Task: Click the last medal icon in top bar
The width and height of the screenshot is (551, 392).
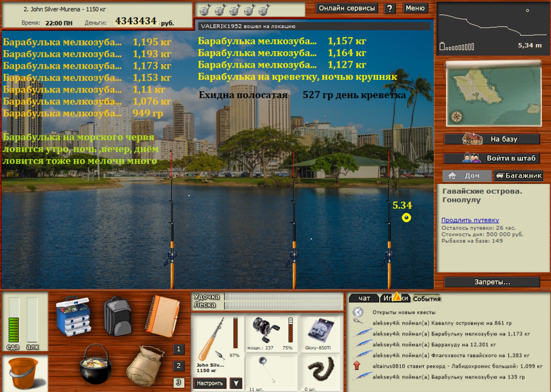Action: [264, 10]
